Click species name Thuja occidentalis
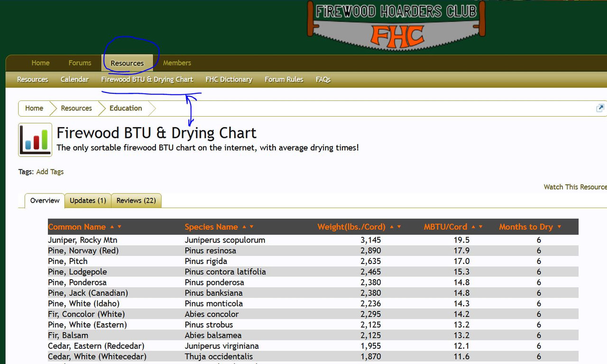This screenshot has height=364, width=607. (219, 356)
